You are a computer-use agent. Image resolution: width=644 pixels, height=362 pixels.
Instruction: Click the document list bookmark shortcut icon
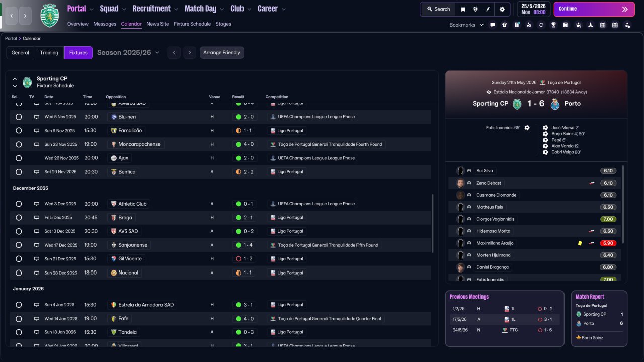pos(566,25)
